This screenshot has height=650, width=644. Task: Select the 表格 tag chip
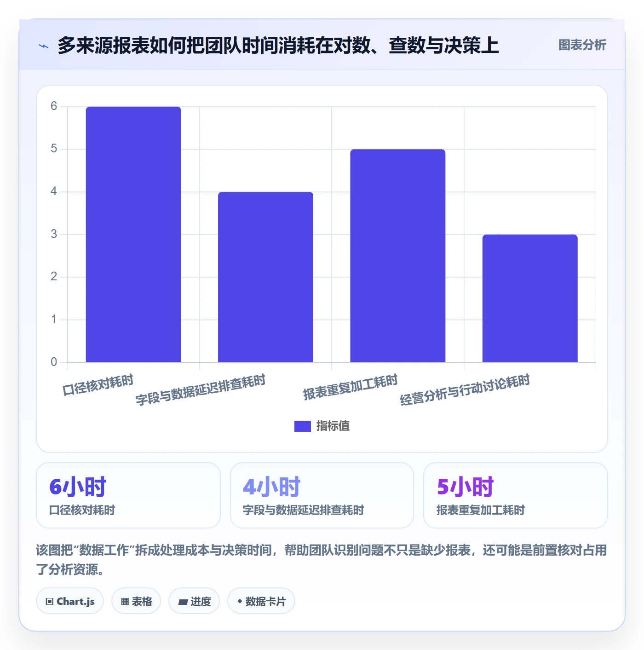pos(136,601)
